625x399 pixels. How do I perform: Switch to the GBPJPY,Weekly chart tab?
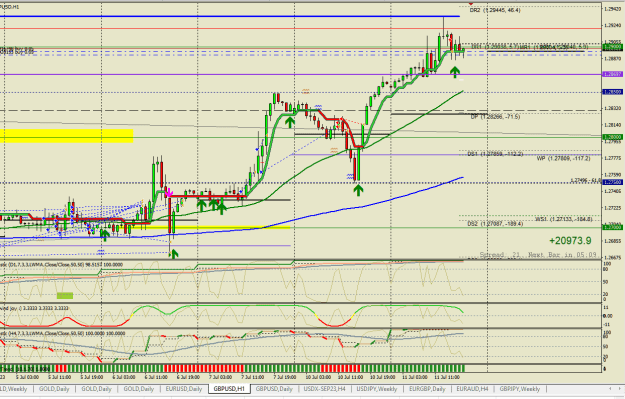[x=520, y=389]
